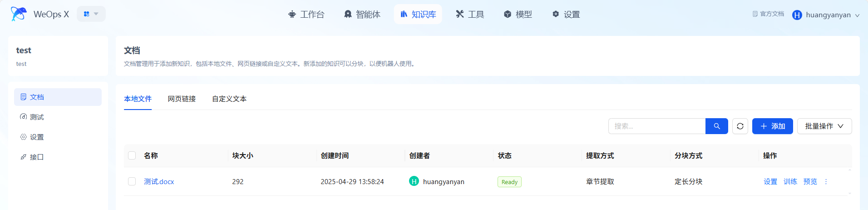Click the sidebar 接口 link icon
Viewport: 868px width, 210px height.
(x=23, y=157)
